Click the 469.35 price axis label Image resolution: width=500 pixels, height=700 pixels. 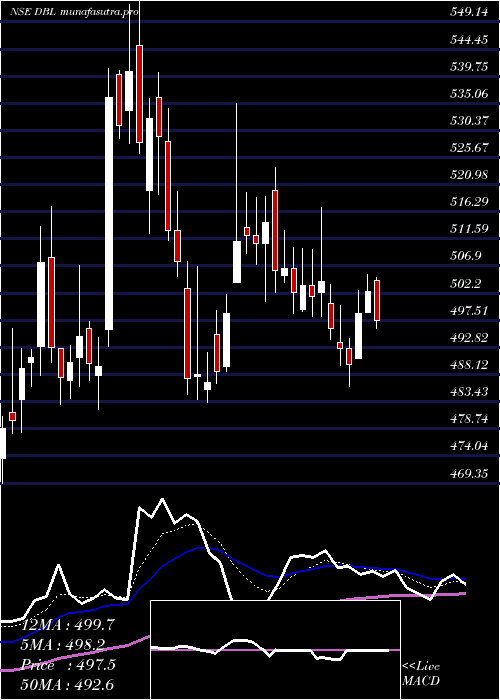click(x=469, y=473)
